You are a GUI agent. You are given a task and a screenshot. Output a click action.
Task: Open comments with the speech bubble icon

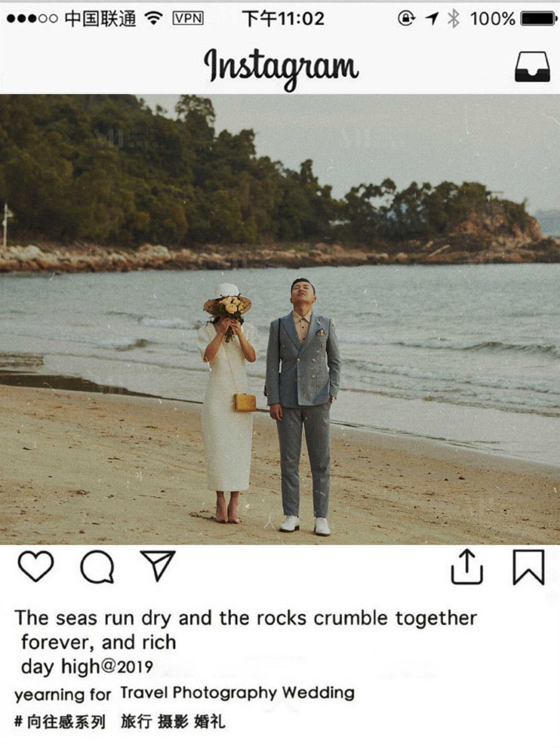[97, 567]
